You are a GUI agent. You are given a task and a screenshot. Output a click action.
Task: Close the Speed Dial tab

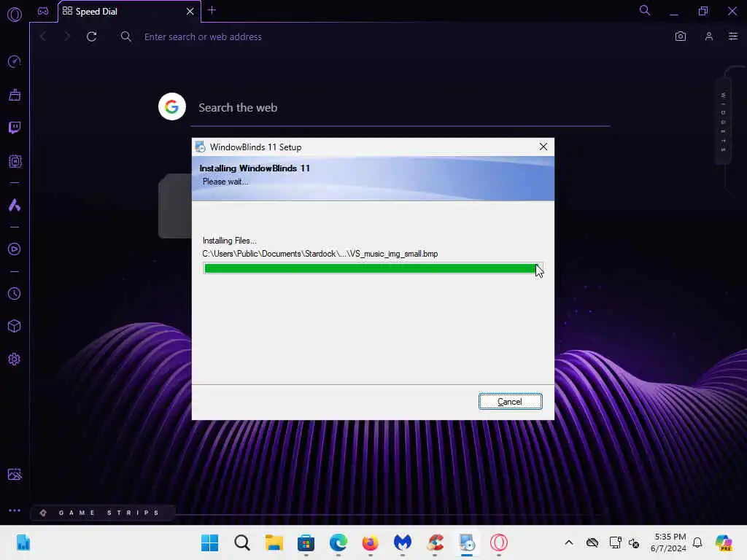pos(190,11)
